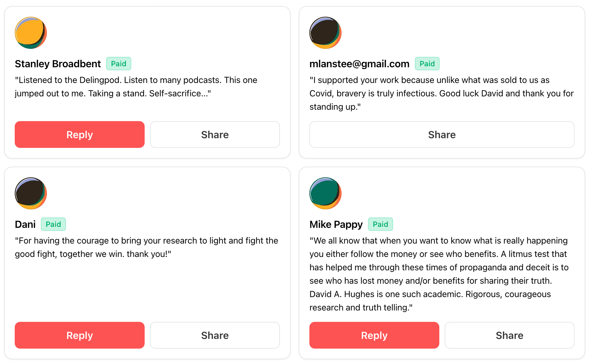592x364 pixels.
Task: Reply to Mike Pappy's comment
Action: tap(374, 335)
